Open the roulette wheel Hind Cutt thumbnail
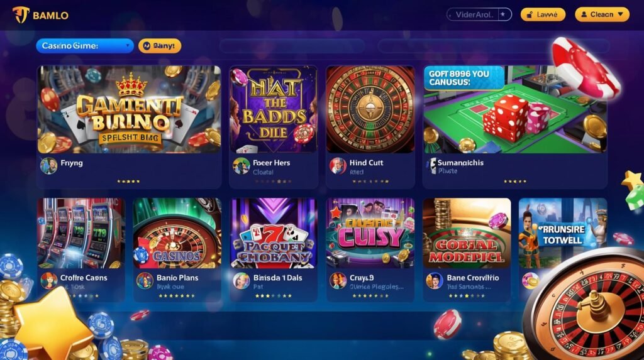This screenshot has height=360, width=644. pyautogui.click(x=370, y=109)
